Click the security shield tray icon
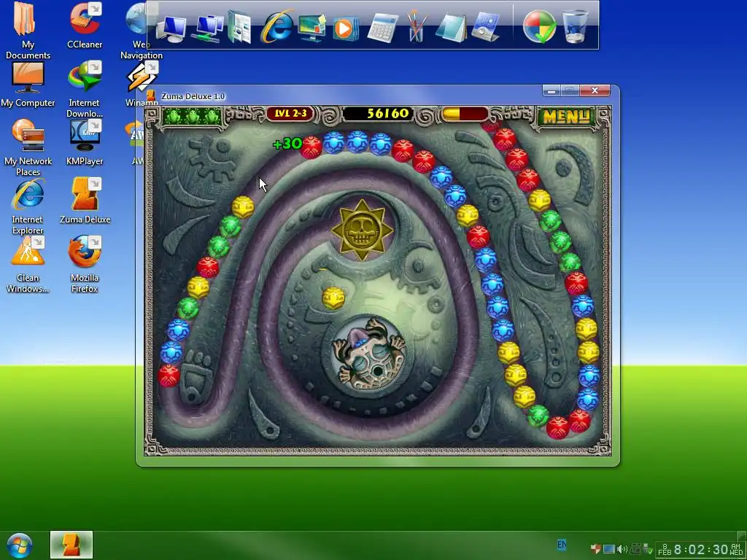 pyautogui.click(x=595, y=548)
